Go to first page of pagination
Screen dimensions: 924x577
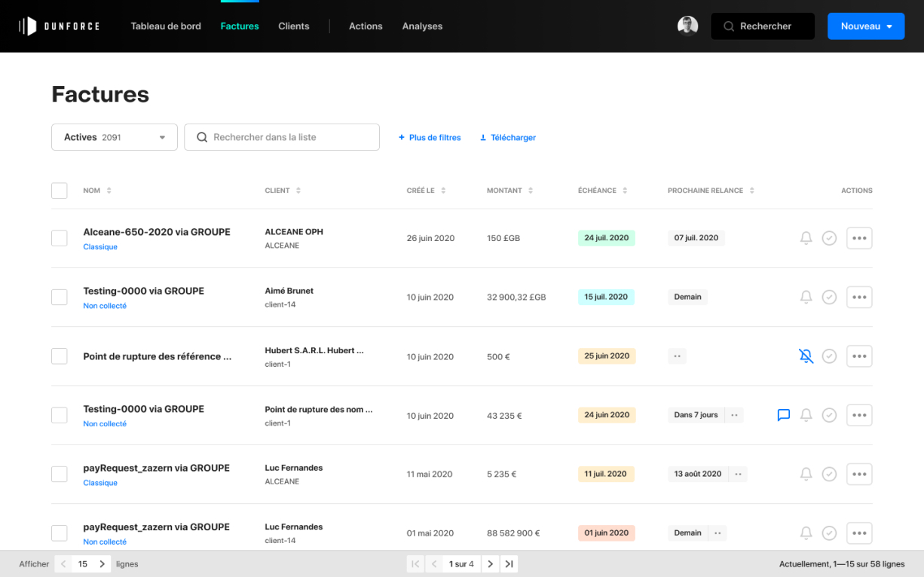415,563
